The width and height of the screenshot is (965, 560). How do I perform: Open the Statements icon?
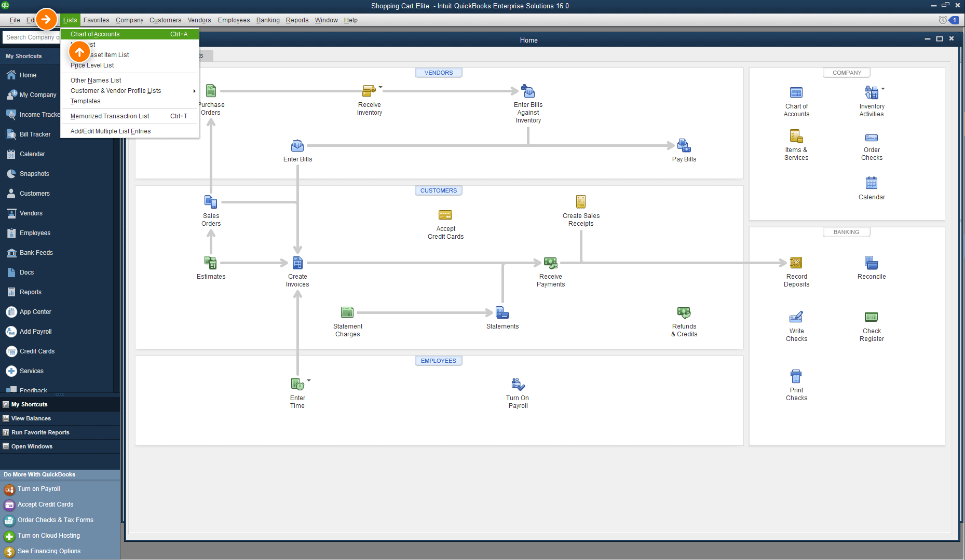(502, 312)
